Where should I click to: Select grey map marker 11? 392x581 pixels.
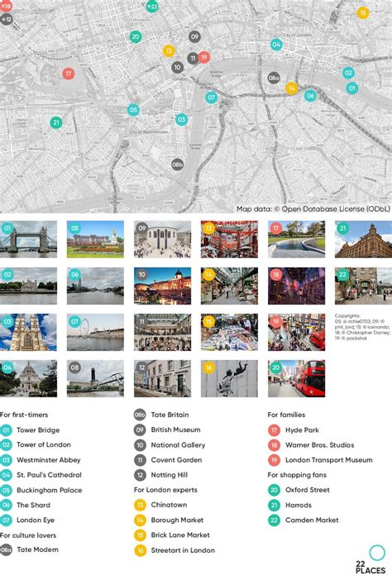pyautogui.click(x=193, y=58)
